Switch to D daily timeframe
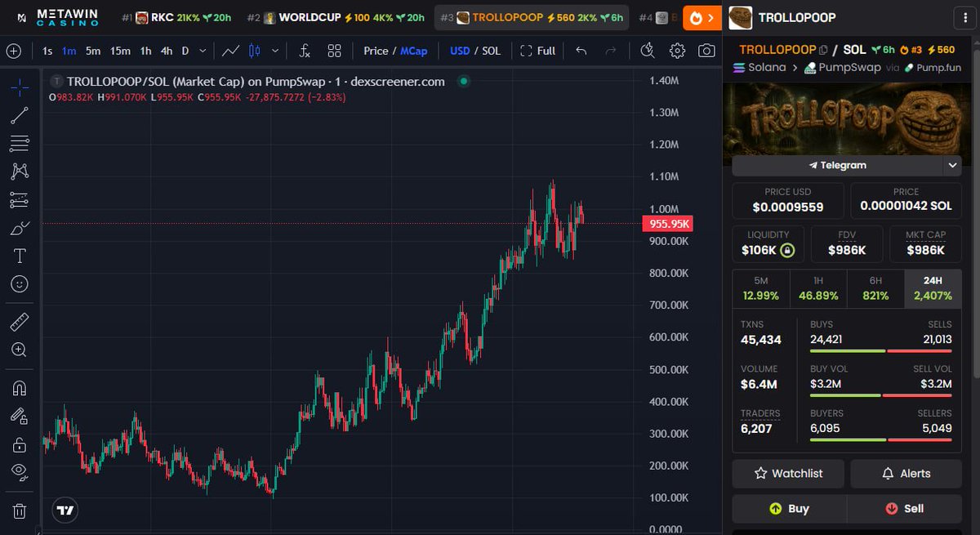This screenshot has height=535, width=980. (185, 51)
